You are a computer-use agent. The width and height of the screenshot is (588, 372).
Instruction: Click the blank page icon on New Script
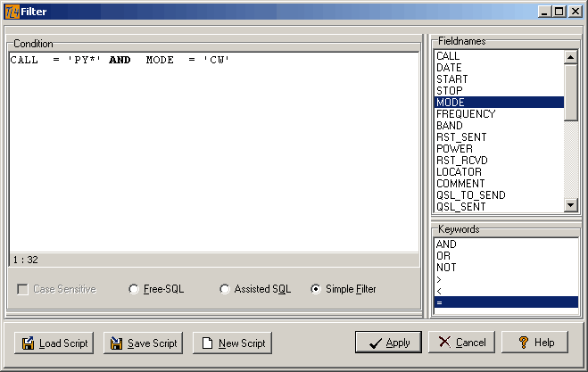pos(207,343)
